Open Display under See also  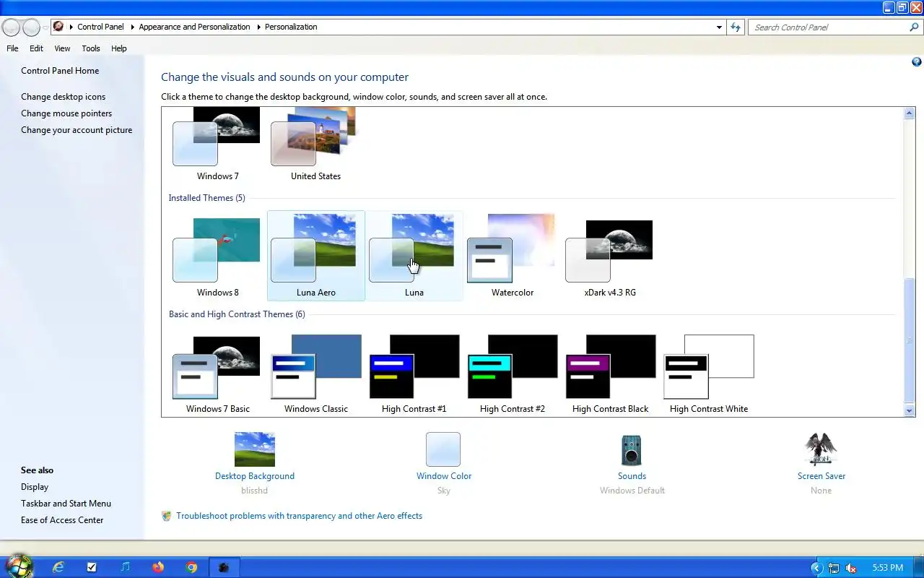pyautogui.click(x=35, y=487)
